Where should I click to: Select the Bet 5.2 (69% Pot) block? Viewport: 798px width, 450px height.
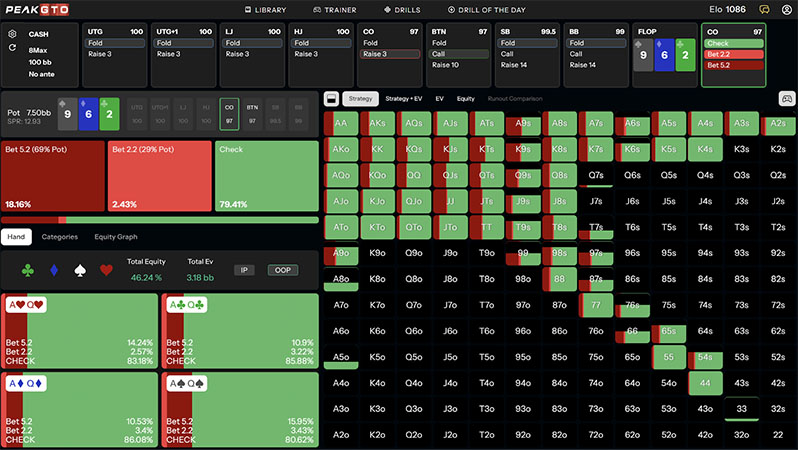click(52, 176)
